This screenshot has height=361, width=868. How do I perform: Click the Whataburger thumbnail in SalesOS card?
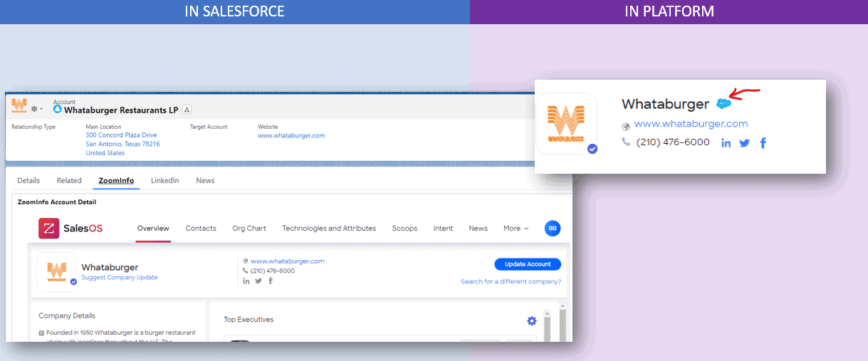click(56, 272)
